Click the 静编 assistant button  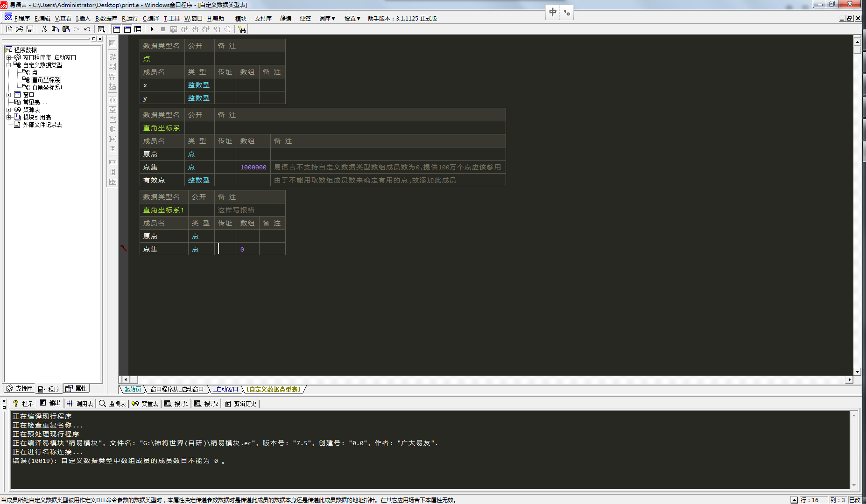pyautogui.click(x=286, y=19)
